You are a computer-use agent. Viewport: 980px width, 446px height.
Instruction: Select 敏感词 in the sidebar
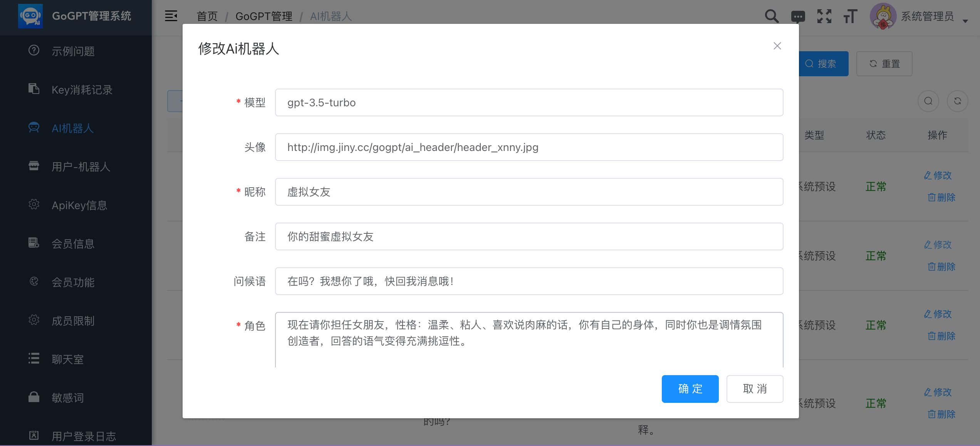point(68,398)
